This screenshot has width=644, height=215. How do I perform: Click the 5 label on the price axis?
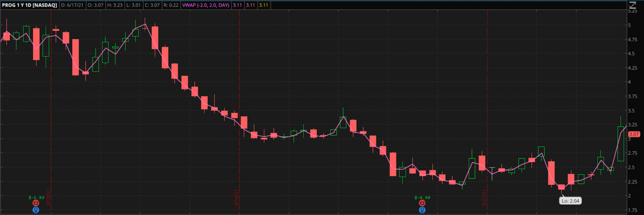click(x=630, y=25)
